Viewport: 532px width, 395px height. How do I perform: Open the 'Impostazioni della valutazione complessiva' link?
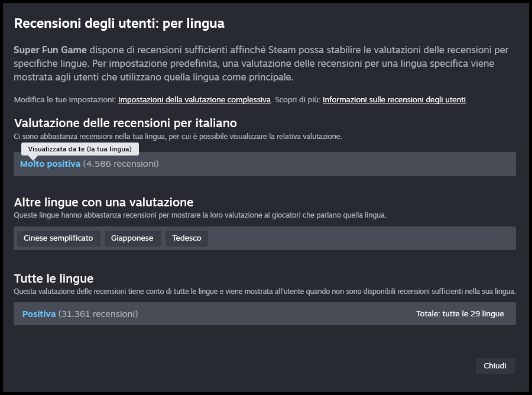point(194,100)
